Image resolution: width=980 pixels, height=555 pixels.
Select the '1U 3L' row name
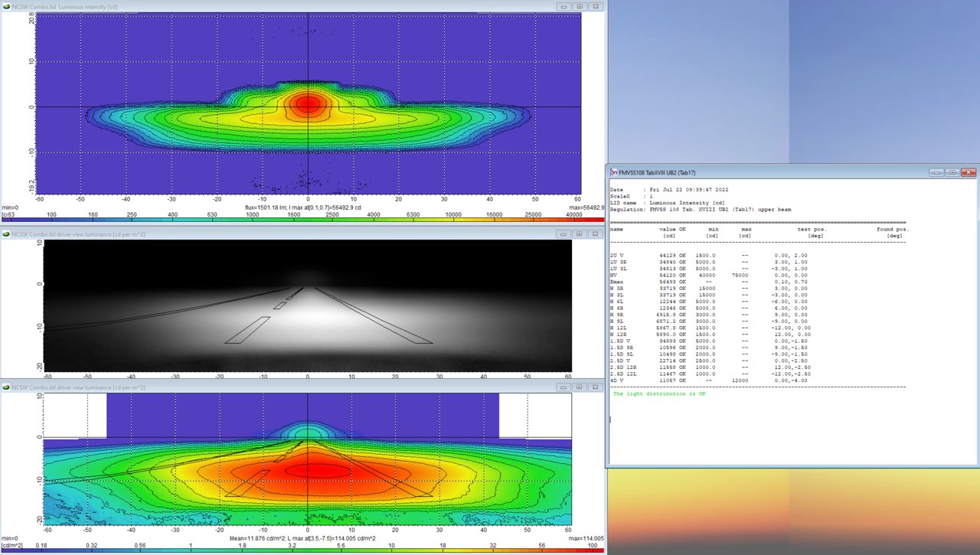(619, 269)
